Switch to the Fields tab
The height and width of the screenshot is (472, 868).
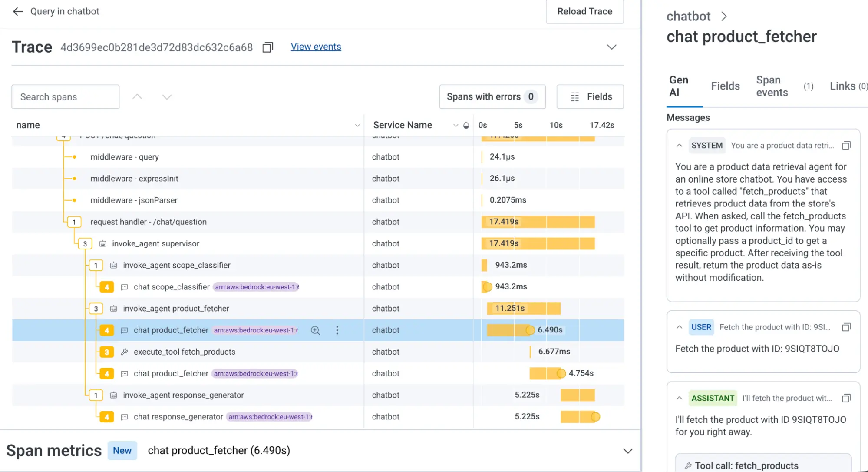click(725, 86)
